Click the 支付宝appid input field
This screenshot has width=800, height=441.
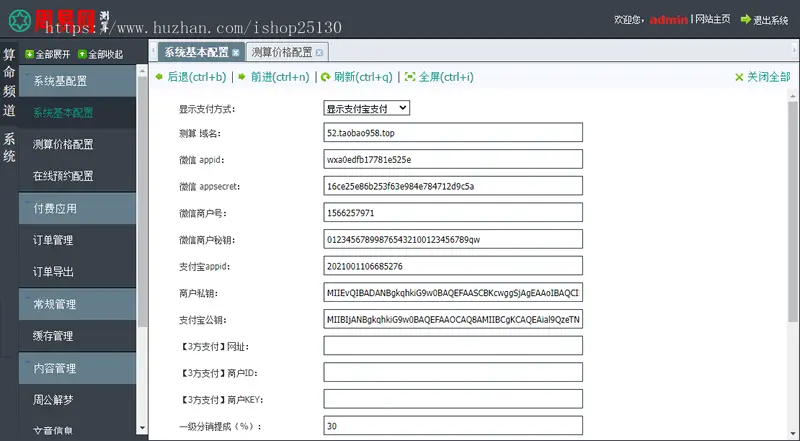tap(453, 265)
